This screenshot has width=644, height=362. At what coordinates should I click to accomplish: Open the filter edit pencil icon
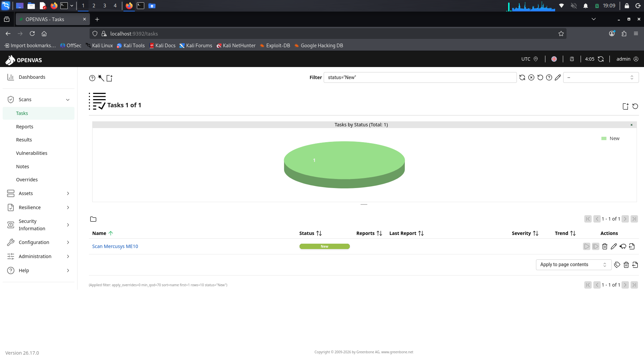(x=558, y=77)
